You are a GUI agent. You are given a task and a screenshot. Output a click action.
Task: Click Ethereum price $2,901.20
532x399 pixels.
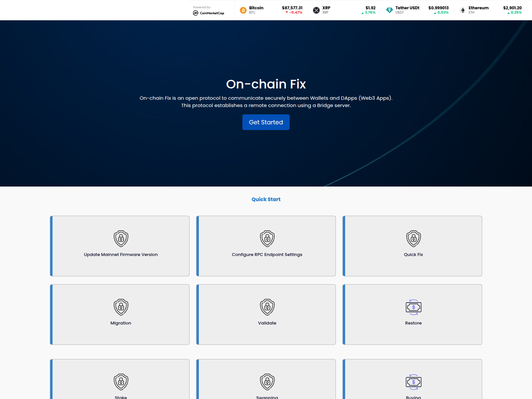point(512,8)
